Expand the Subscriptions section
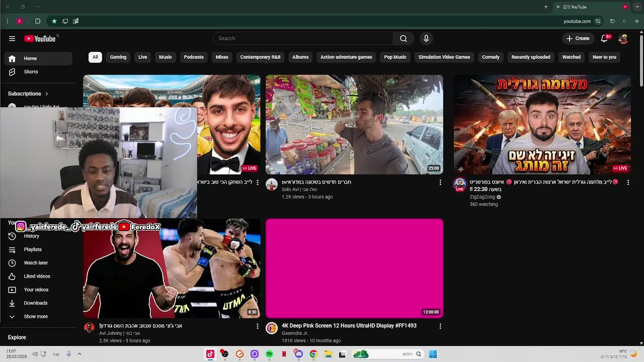 28,94
